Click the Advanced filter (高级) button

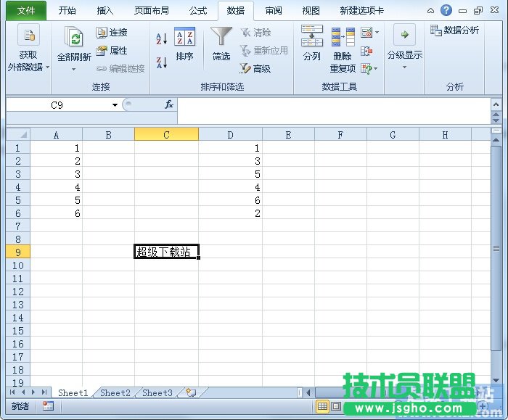click(x=255, y=68)
